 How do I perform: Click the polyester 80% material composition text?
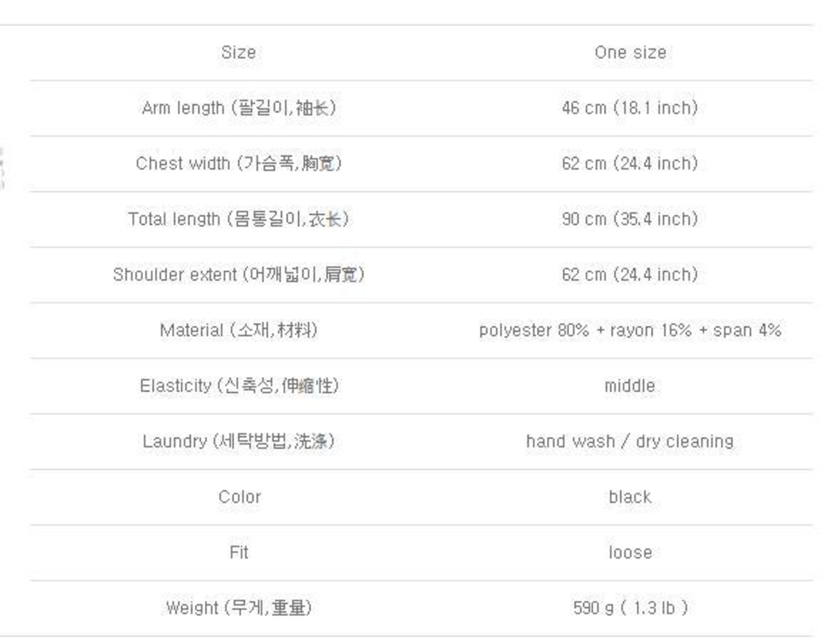tap(630, 330)
